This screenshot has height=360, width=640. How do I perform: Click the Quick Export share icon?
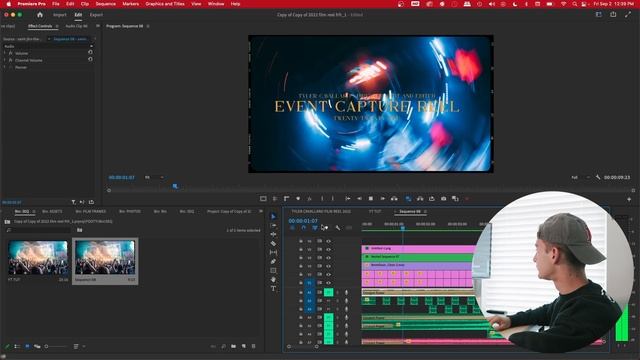[x=613, y=15]
